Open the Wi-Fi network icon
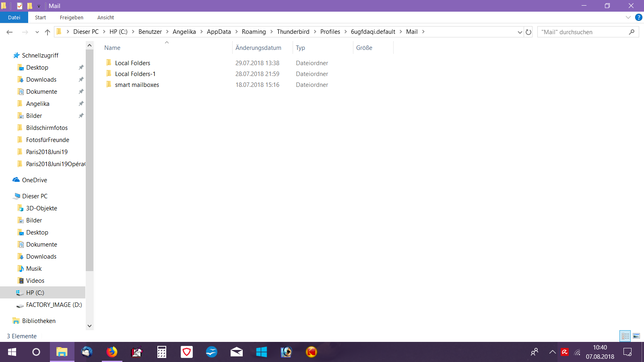 (577, 352)
